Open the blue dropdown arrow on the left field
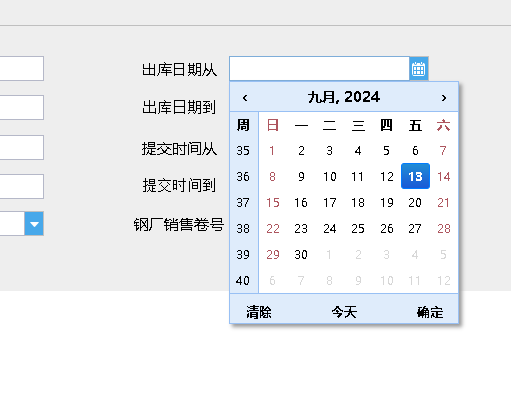 [x=34, y=224]
